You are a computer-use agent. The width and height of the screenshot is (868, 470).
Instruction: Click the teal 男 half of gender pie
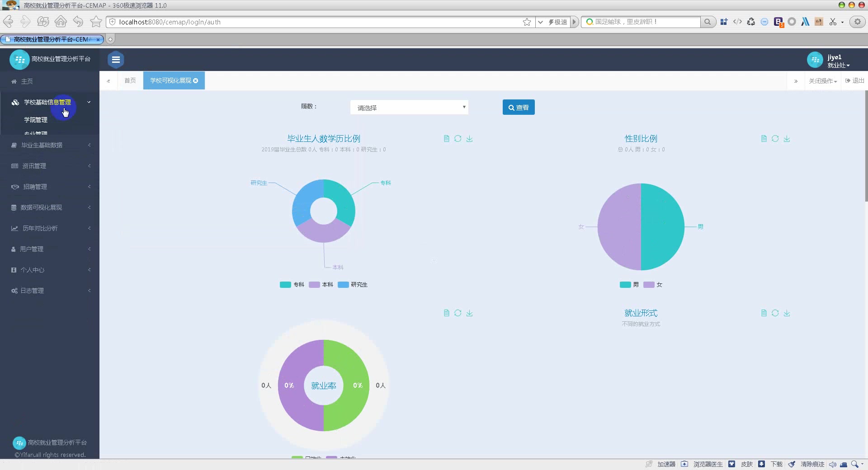(664, 227)
